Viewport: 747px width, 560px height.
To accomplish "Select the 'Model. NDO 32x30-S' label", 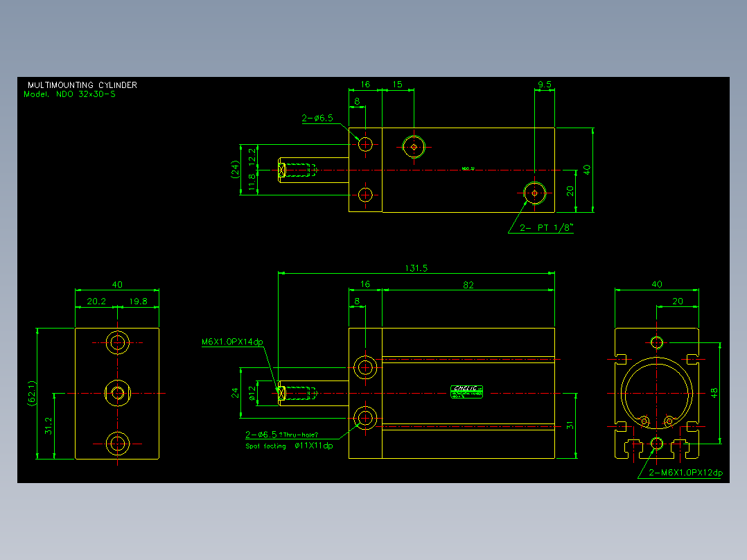I will (69, 94).
